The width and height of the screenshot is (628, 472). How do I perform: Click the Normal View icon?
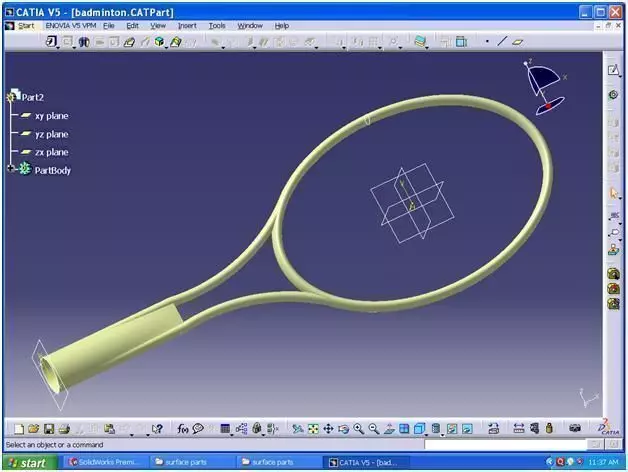(x=389, y=429)
